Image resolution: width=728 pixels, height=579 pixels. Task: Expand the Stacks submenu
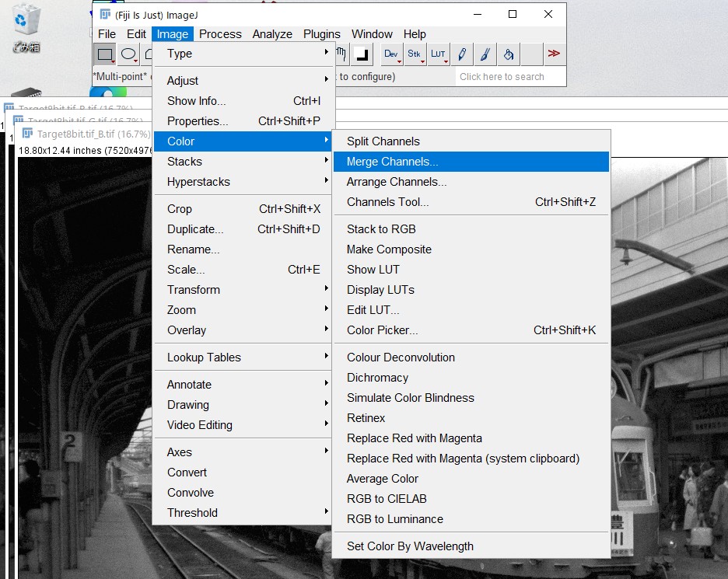[x=242, y=162]
